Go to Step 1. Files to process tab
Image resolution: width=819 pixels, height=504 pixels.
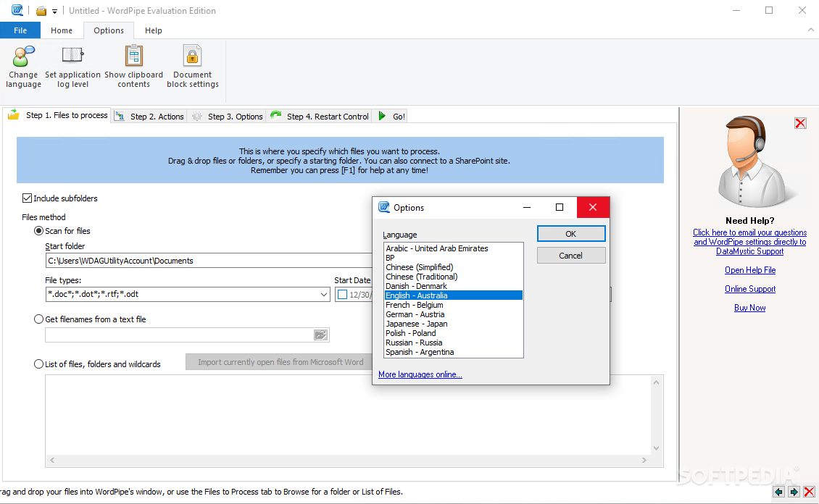coord(58,115)
